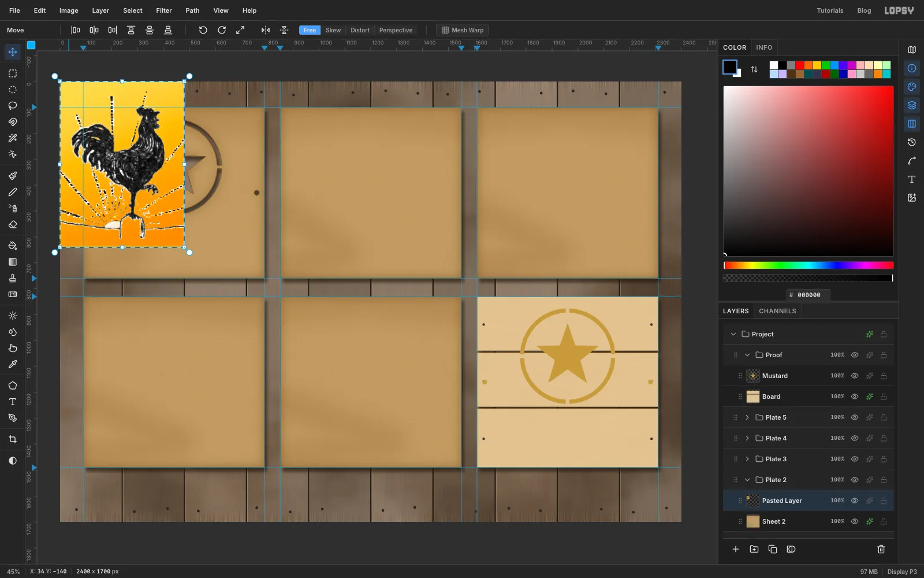Screen dimensions: 924x578
Task: Choose the gradient tool
Action: pos(13,262)
